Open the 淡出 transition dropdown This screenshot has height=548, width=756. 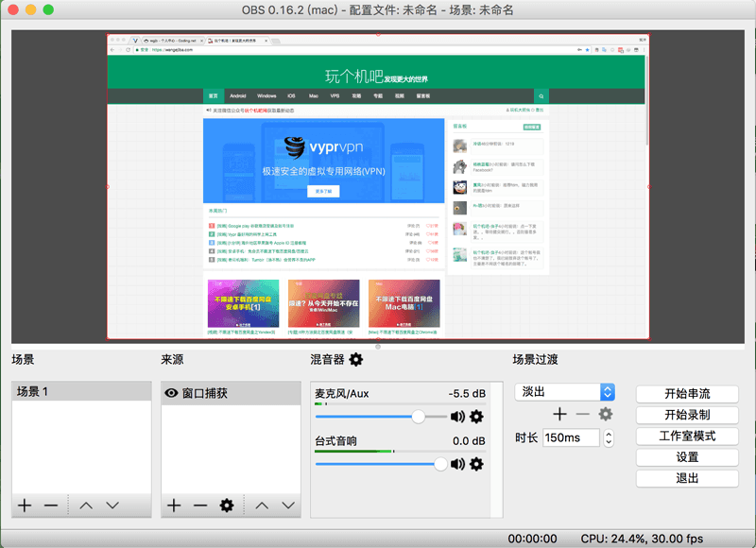coord(564,391)
